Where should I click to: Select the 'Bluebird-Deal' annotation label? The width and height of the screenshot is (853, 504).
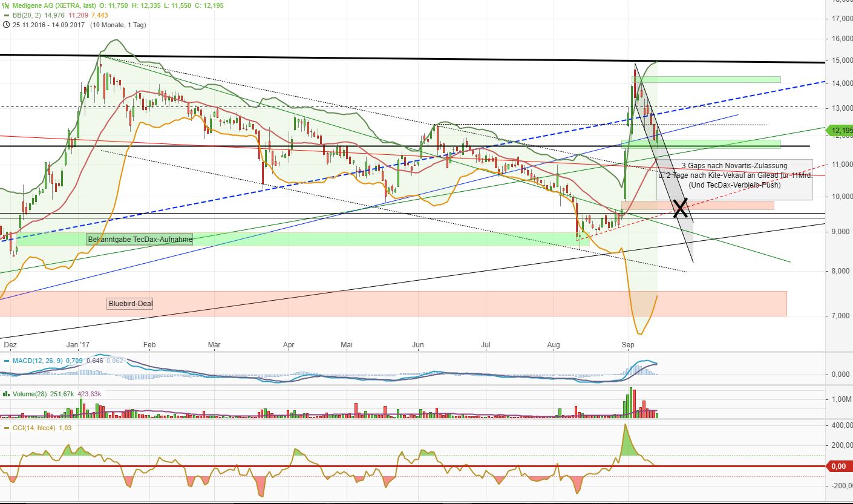[130, 304]
